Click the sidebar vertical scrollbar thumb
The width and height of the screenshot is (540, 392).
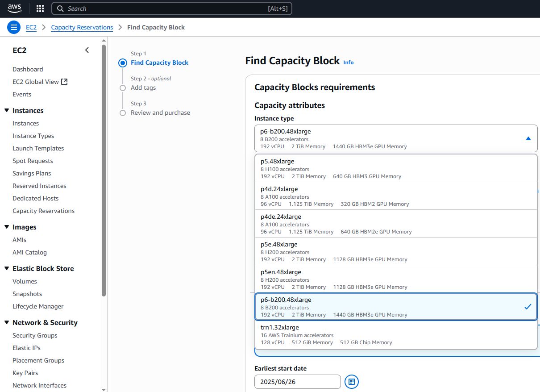[104, 171]
